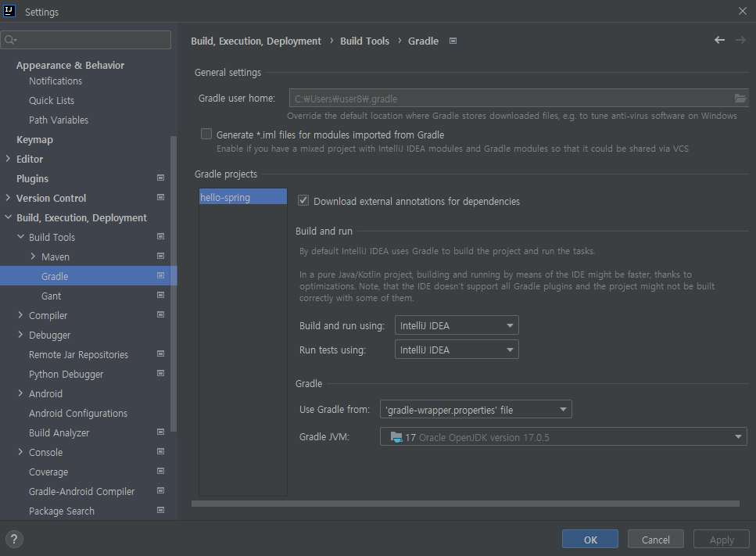Click Build, Execution, Deployment breadcrumb
This screenshot has height=556, width=756.
click(x=256, y=41)
